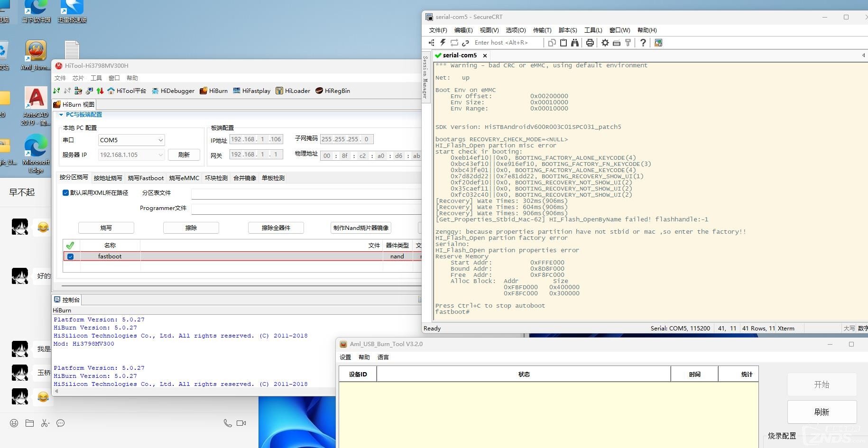Click the Copy icon in SecureCRT toolbar
The image size is (868, 448).
coord(552,43)
